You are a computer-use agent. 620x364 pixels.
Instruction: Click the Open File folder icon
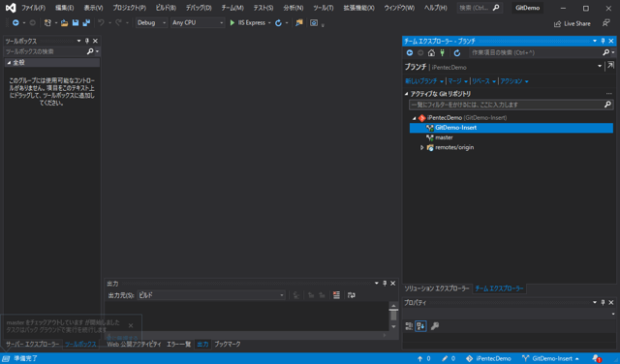point(64,23)
